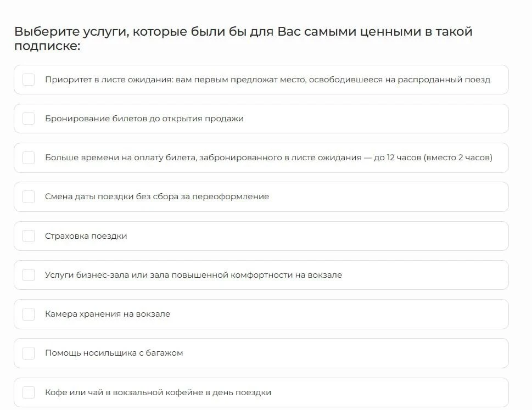Image resolution: width=532 pixels, height=410 pixels.
Task: Click 'Смена даты поездки без сбора за переоформление' text
Action: click(157, 196)
